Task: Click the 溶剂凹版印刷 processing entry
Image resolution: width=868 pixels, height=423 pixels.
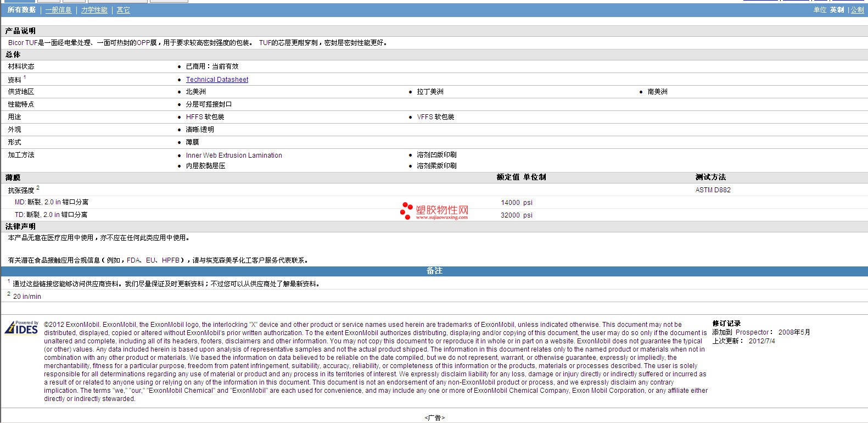Action: (436, 155)
